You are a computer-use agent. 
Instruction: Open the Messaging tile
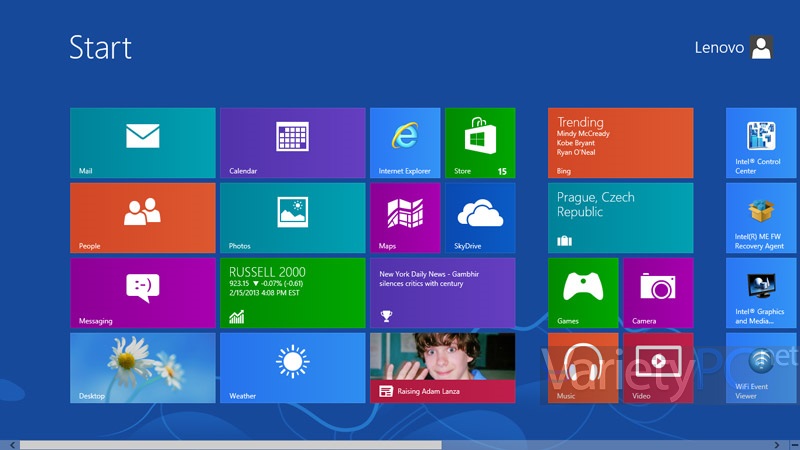[143, 293]
